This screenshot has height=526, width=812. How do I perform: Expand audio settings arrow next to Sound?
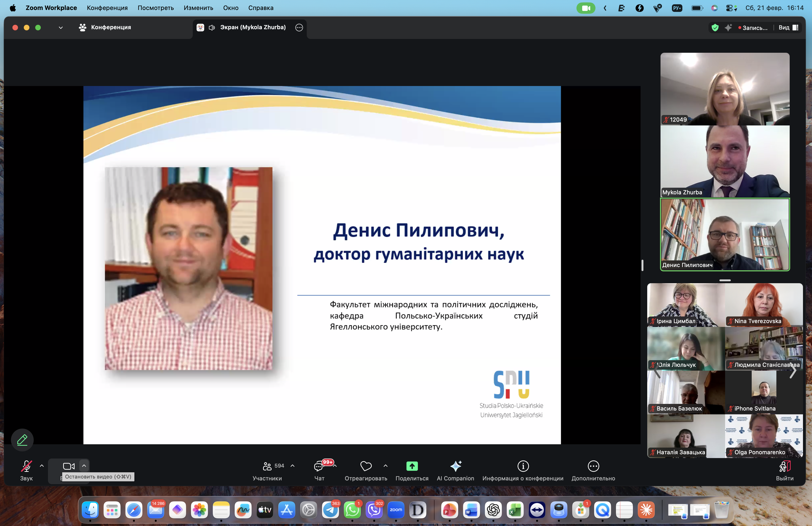42,466
